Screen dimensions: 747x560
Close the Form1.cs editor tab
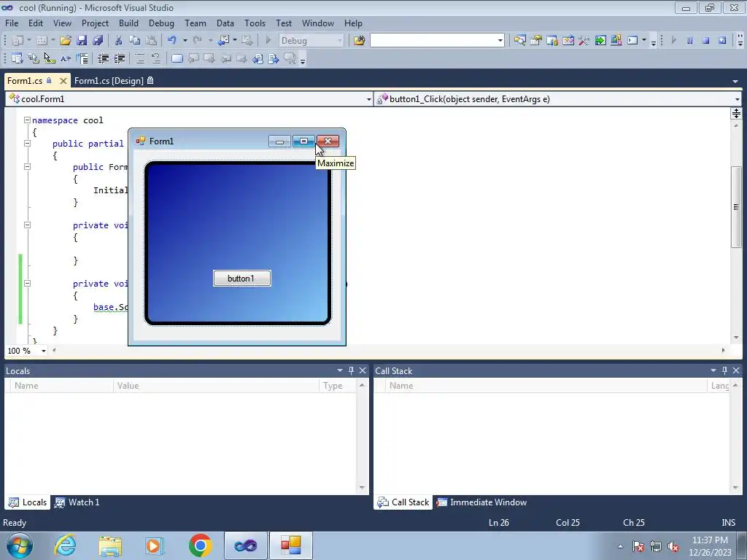click(63, 81)
